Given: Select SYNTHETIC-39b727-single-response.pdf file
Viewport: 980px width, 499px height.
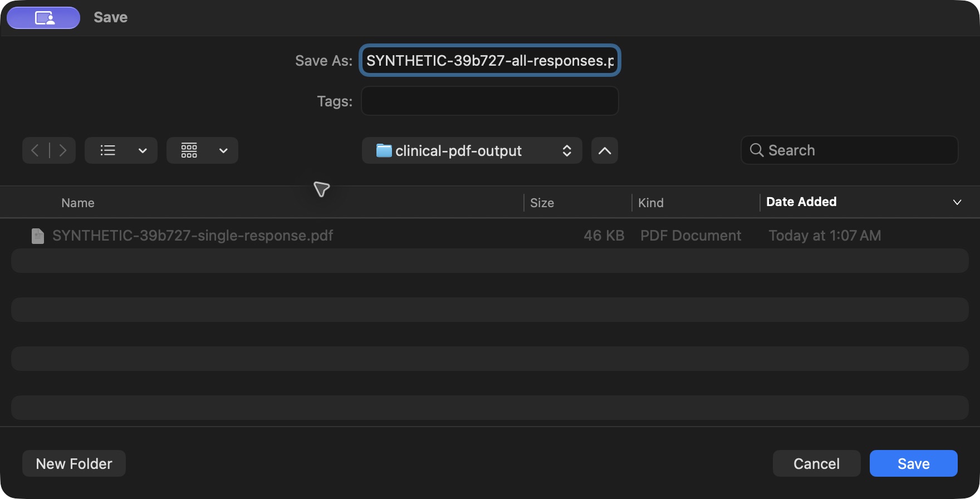Looking at the screenshot, I should pyautogui.click(x=490, y=236).
